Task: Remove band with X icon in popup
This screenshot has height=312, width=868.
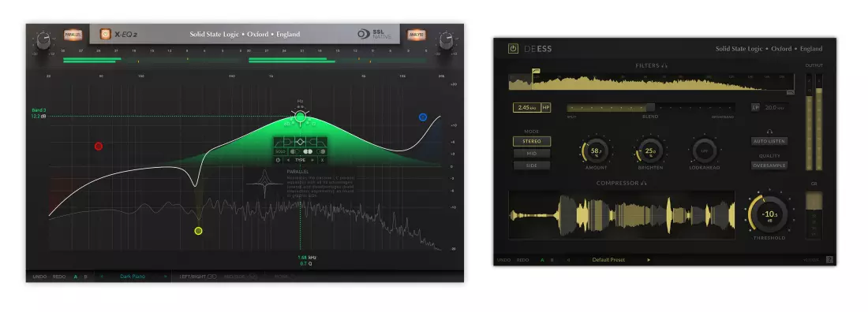Action: tap(322, 160)
